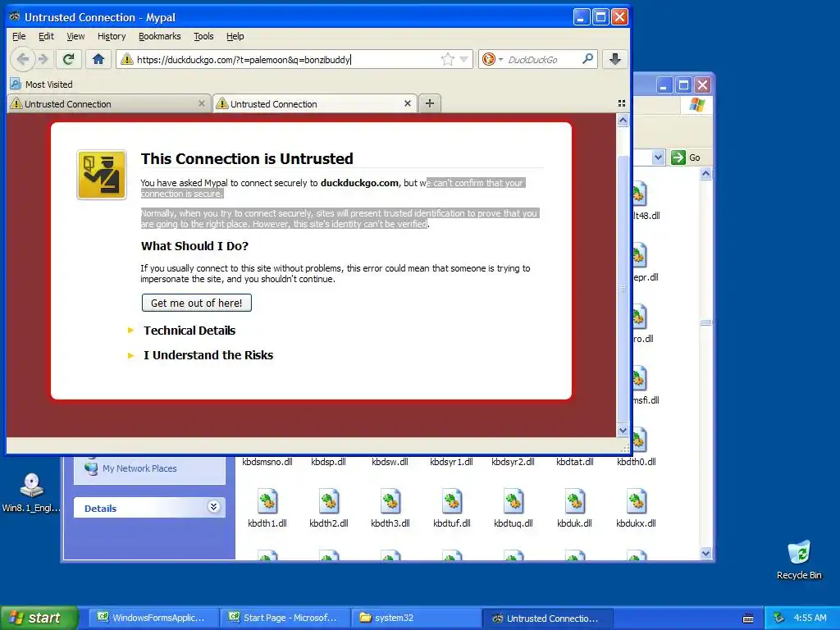Viewport: 840px width, 630px height.
Task: Click the policeman untrusted warning icon
Action: coord(102,175)
